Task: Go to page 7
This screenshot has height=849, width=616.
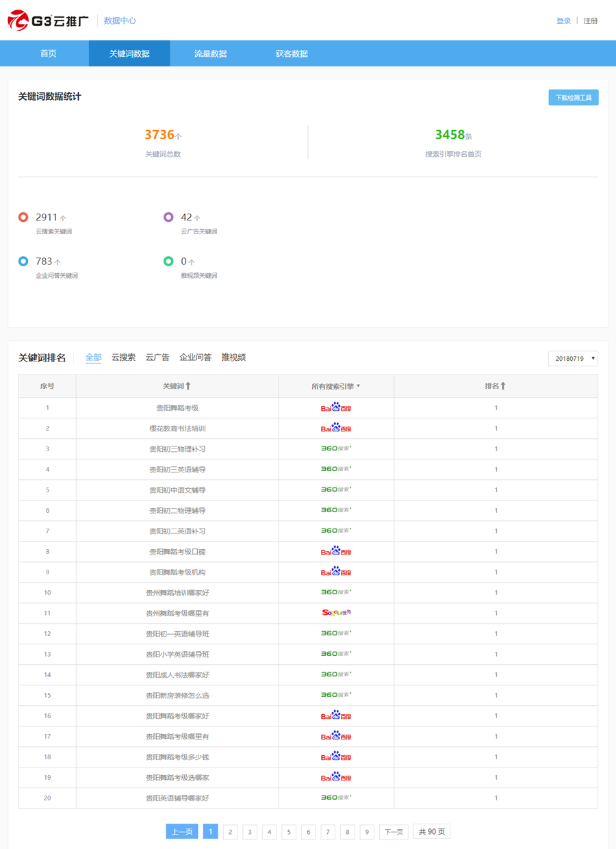Action: pyautogui.click(x=328, y=832)
